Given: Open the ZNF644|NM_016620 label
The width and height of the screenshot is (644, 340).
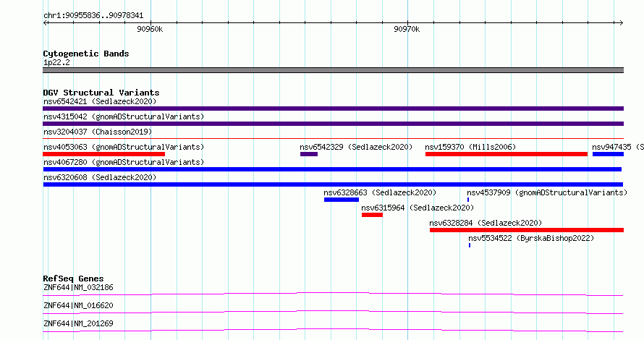Looking at the screenshot, I should point(78,305).
